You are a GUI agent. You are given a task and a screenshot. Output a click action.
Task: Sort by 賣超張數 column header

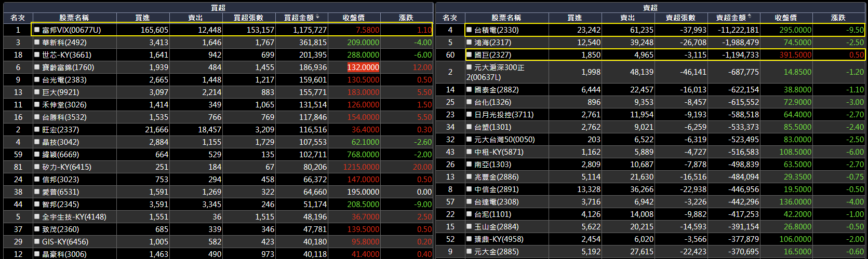680,18
